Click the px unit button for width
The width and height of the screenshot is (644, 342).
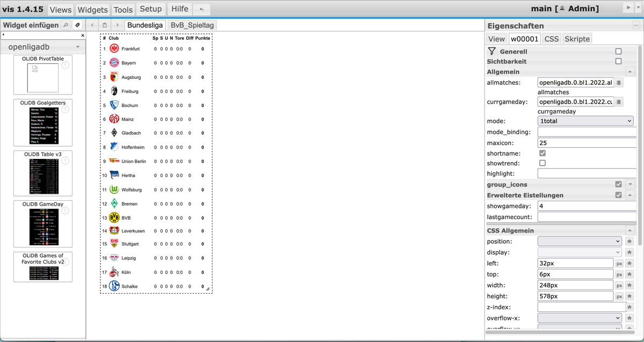coord(619,286)
